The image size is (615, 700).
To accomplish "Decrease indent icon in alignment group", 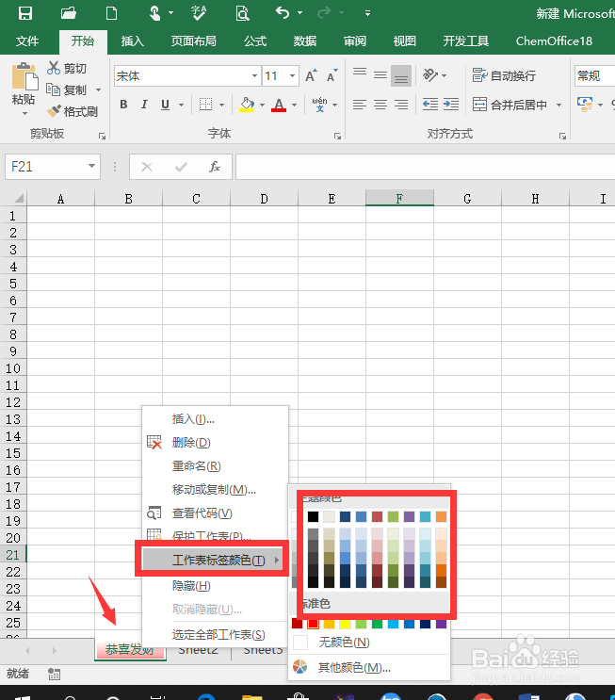I will pos(430,105).
